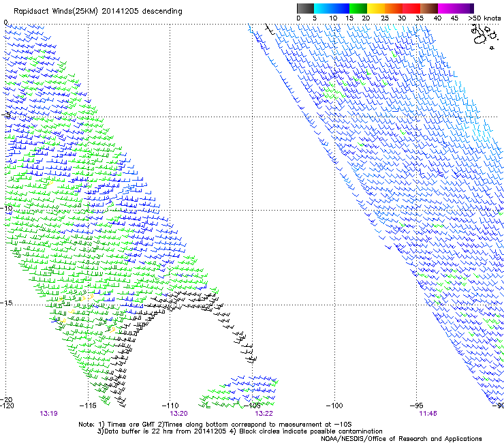The width and height of the screenshot is (504, 443).
Task: Click the legend label '25'
Action: tap(385, 18)
